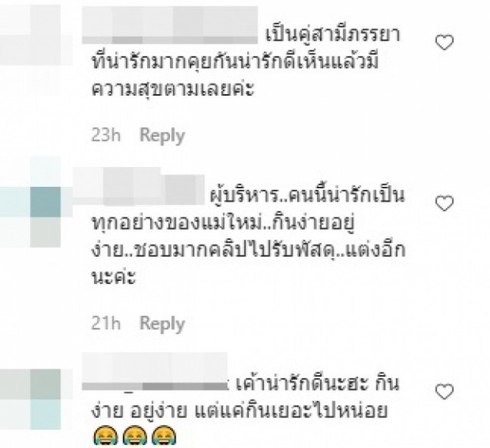
Task: Click the last laughing-crying emoji
Action: tap(164, 437)
